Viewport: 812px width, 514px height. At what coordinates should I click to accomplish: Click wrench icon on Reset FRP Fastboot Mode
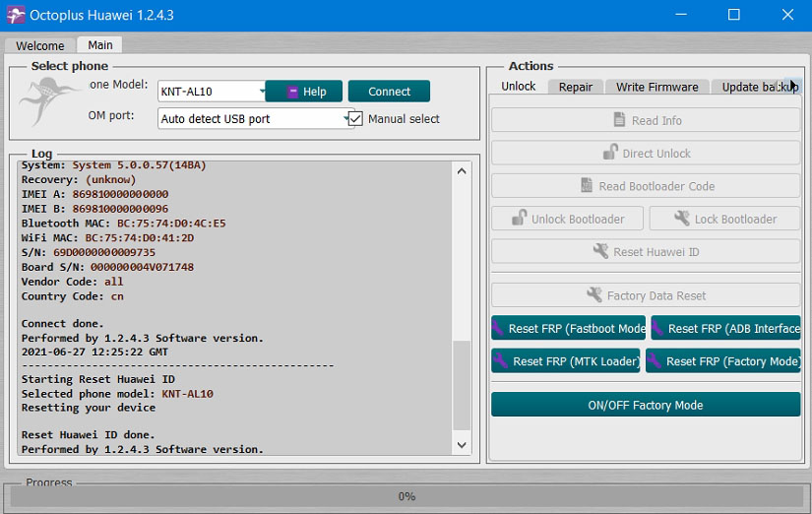click(498, 328)
